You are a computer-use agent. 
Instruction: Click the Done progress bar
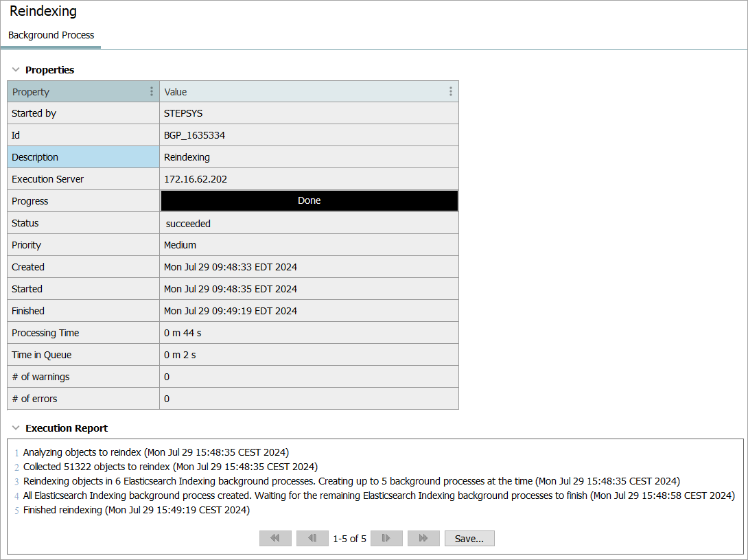pyautogui.click(x=309, y=201)
